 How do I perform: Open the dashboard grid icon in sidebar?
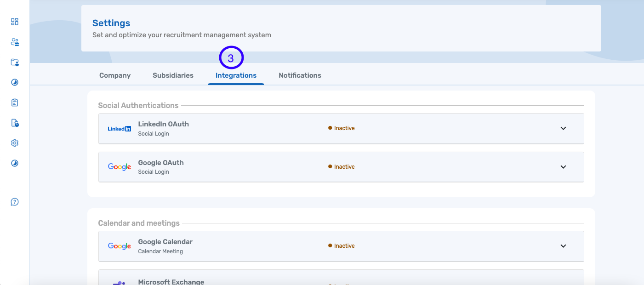click(14, 21)
